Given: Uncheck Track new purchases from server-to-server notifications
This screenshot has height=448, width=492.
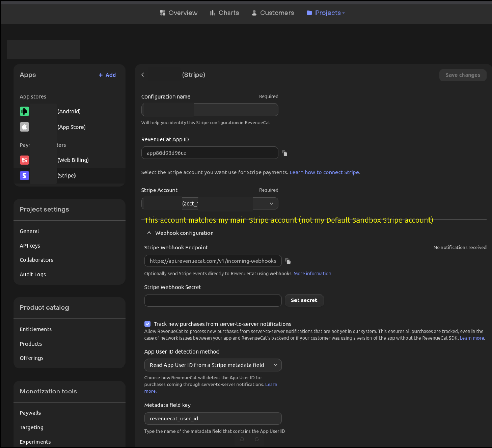Looking at the screenshot, I should coord(147,324).
